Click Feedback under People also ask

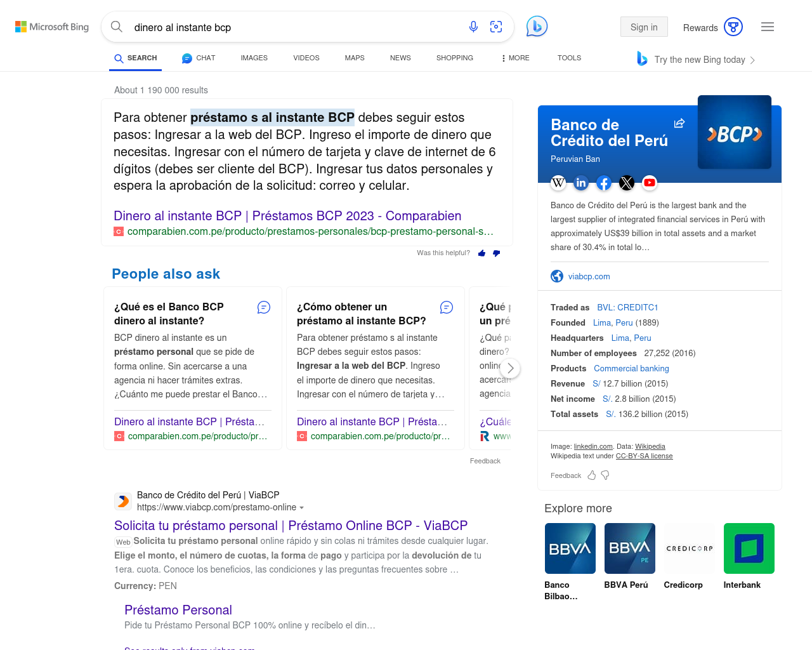click(485, 461)
